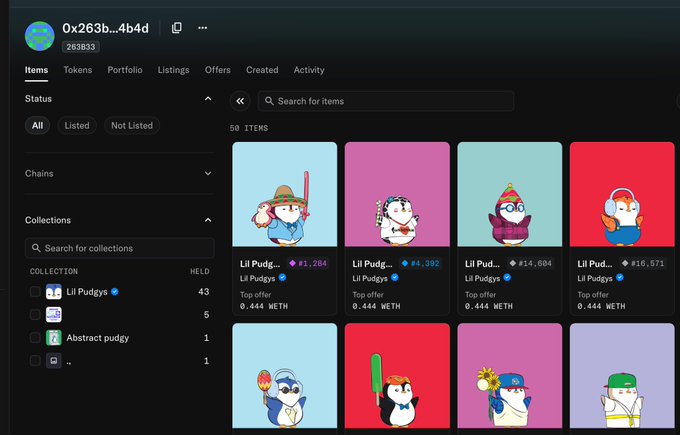The image size is (680, 435).
Task: Click top offer 0.444 WETH on #16,571 card
Action: (x=601, y=306)
